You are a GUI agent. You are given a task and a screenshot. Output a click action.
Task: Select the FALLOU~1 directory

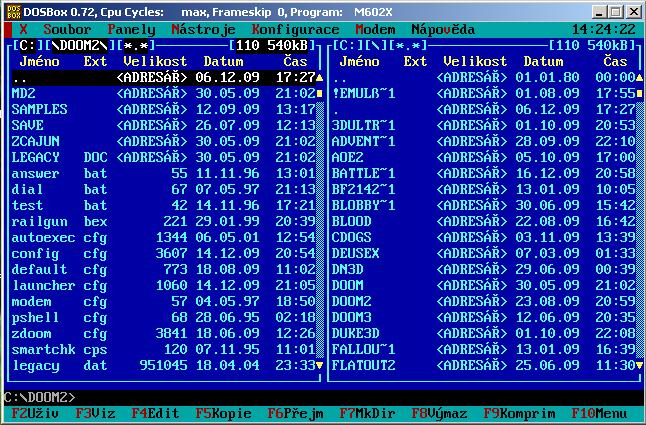click(x=483, y=349)
